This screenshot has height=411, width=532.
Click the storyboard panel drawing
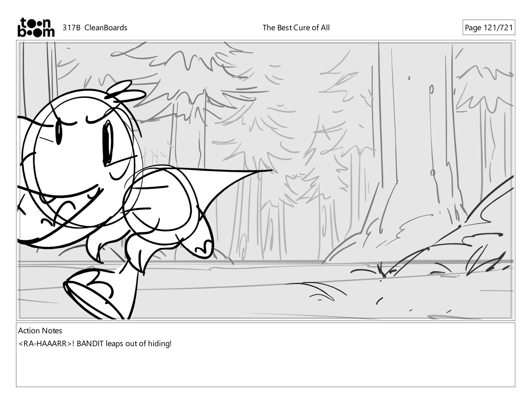click(265, 181)
